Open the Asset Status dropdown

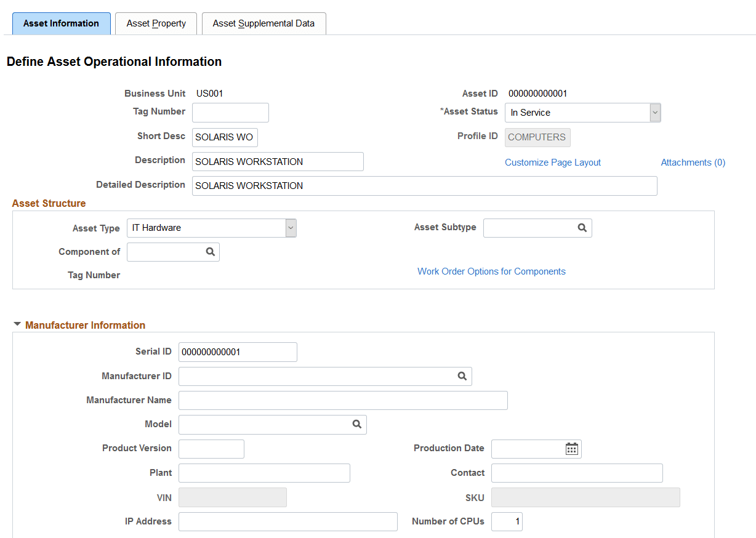655,113
